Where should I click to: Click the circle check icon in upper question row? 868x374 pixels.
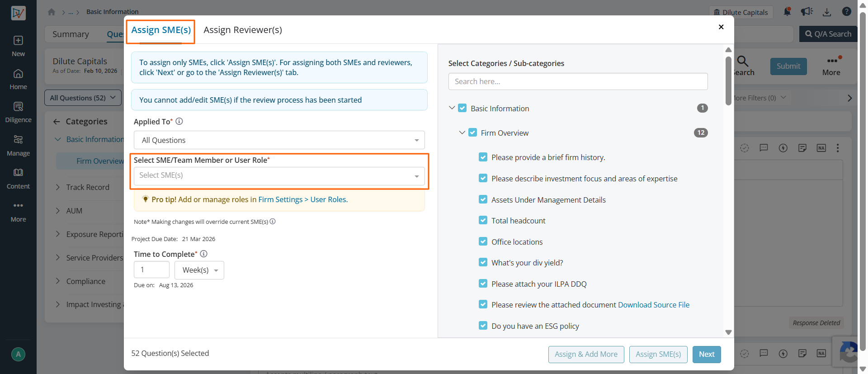(x=745, y=148)
